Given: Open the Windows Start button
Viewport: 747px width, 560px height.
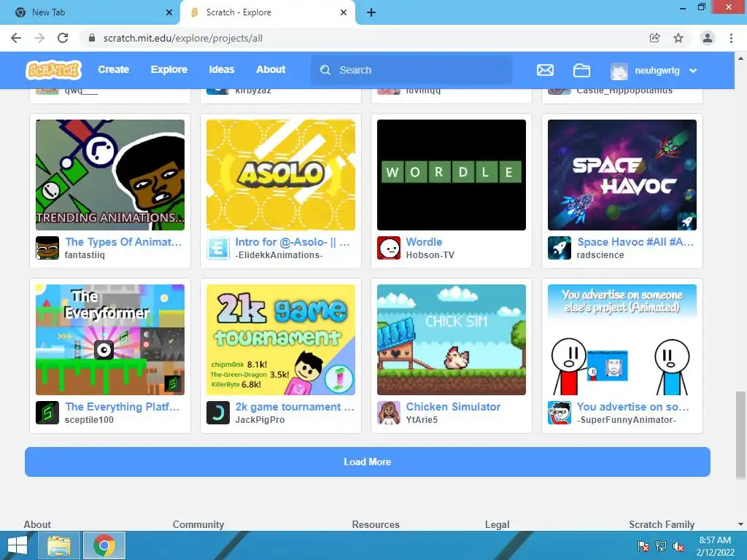Looking at the screenshot, I should 18,545.
